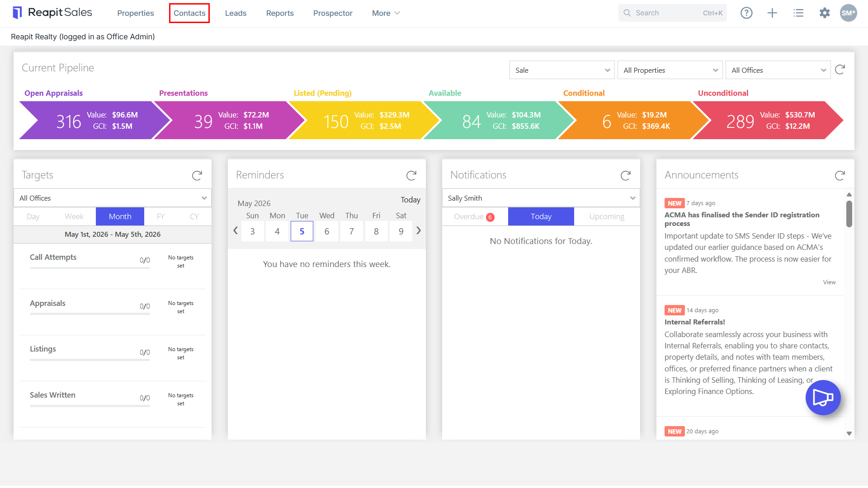Open the Unconditional pipeline stage
This screenshot has height=488, width=868.
pos(768,120)
